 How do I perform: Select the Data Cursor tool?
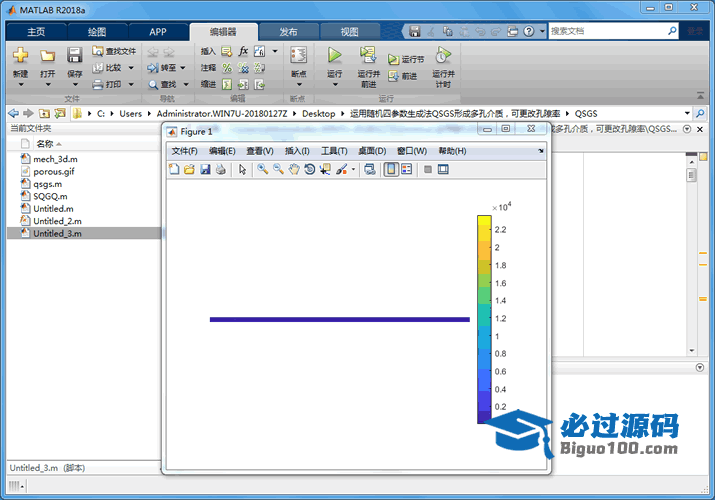coord(326,170)
